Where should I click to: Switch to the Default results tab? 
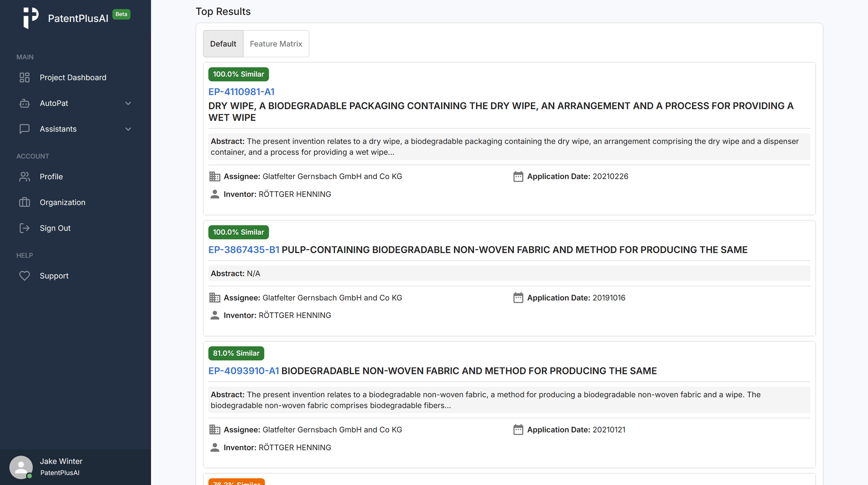click(x=223, y=44)
